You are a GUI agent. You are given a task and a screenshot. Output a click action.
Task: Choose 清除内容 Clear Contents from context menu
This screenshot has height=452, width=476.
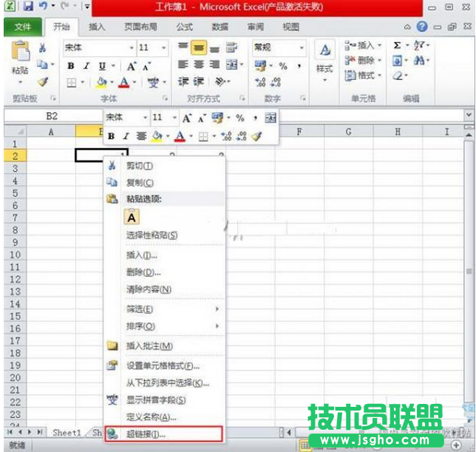click(164, 289)
